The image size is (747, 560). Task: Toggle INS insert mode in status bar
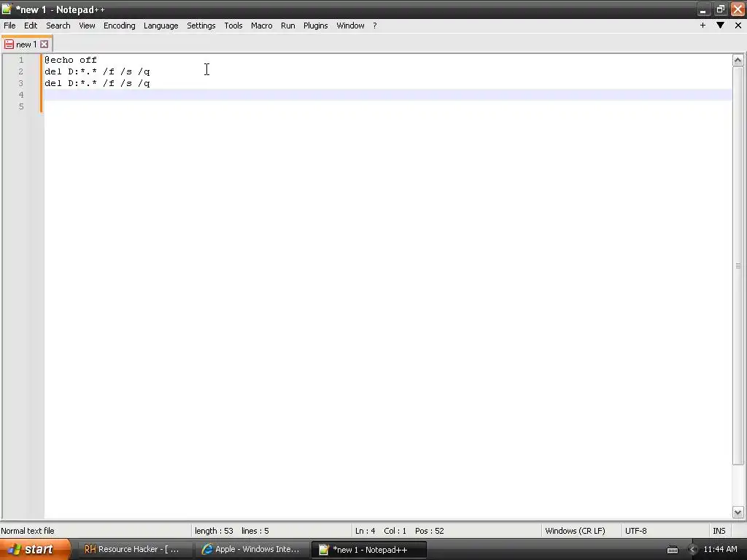tap(719, 531)
